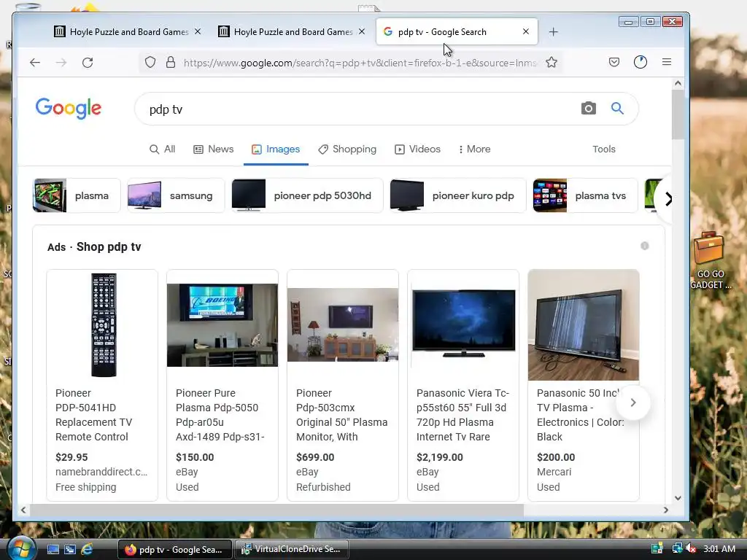Image resolution: width=747 pixels, height=560 pixels.
Task: Open Pioneer PDP-5041HD remote control image
Action: pos(104,324)
